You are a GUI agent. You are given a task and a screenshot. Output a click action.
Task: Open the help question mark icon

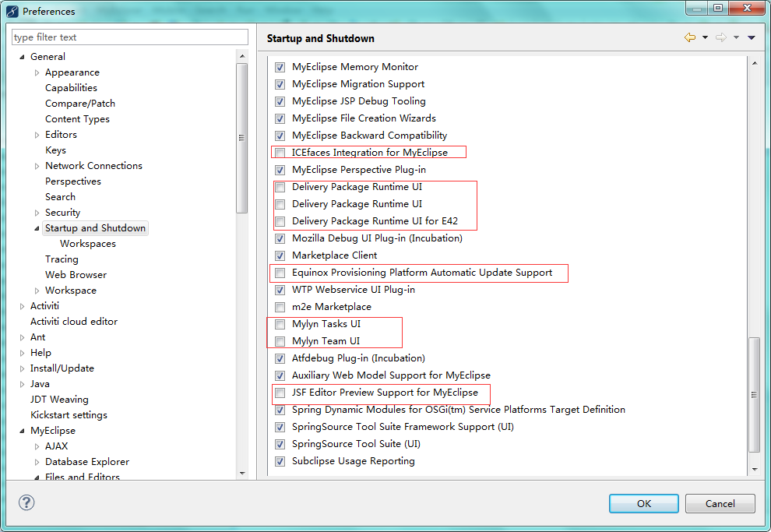tap(26, 502)
